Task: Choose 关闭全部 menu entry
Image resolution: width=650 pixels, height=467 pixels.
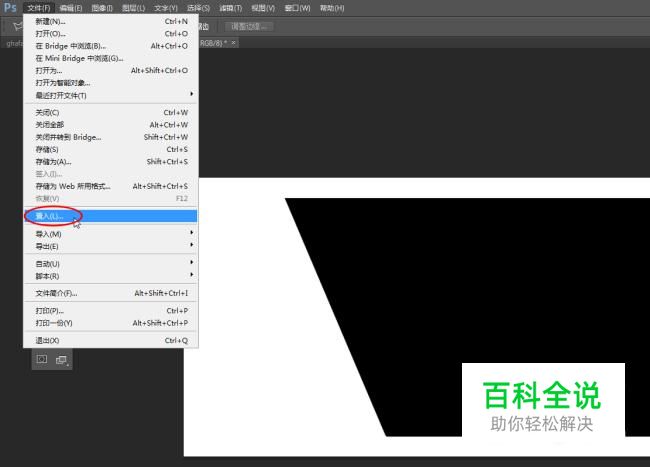Action: 111,125
